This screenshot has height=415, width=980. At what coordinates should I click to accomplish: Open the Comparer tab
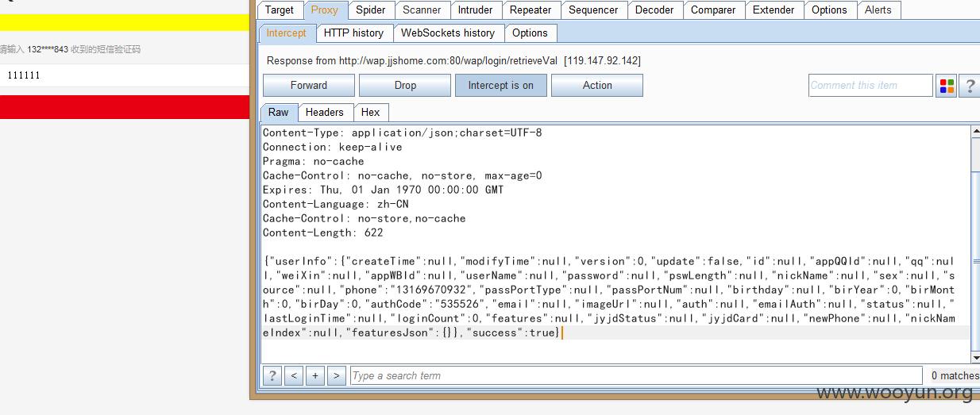(713, 10)
